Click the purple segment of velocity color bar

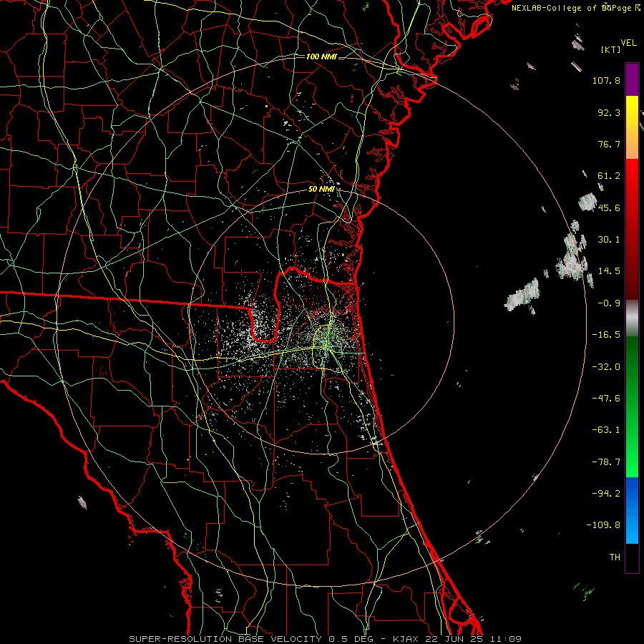point(632,79)
